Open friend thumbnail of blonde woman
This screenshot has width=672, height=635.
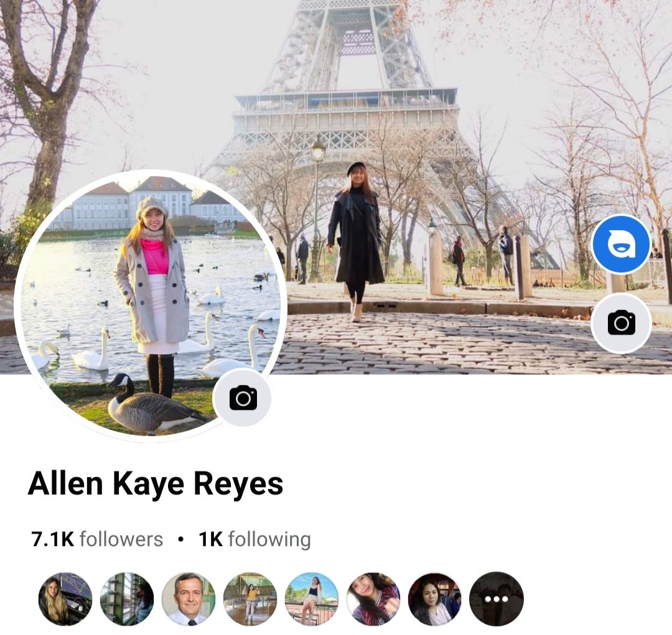65,599
